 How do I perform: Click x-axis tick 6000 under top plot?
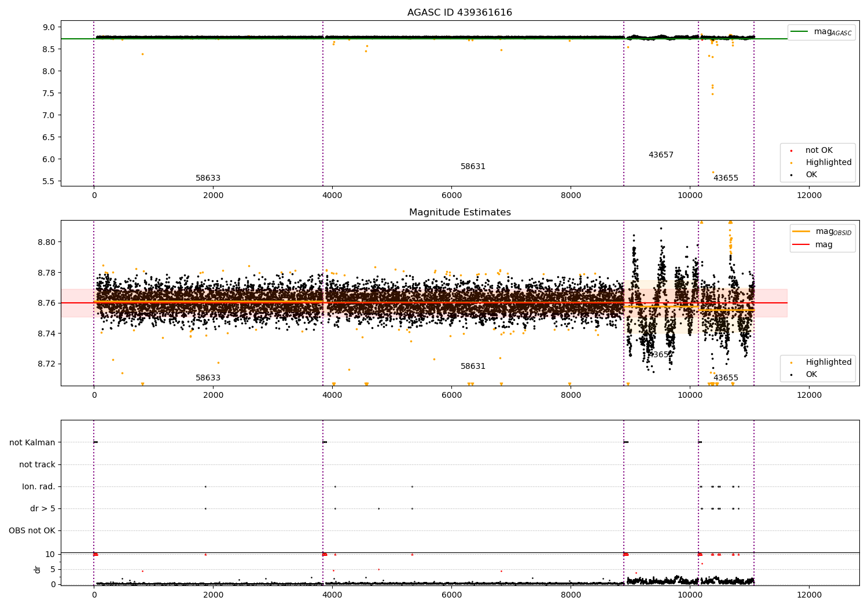[451, 196]
